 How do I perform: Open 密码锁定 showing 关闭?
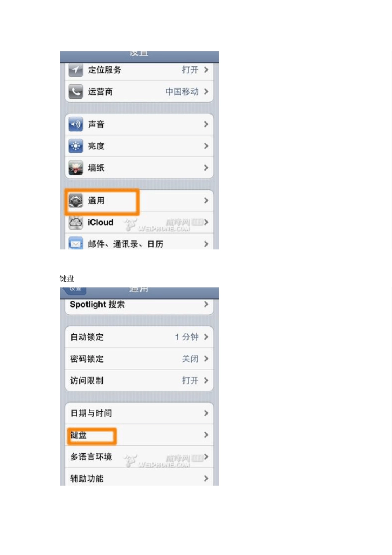click(x=139, y=359)
